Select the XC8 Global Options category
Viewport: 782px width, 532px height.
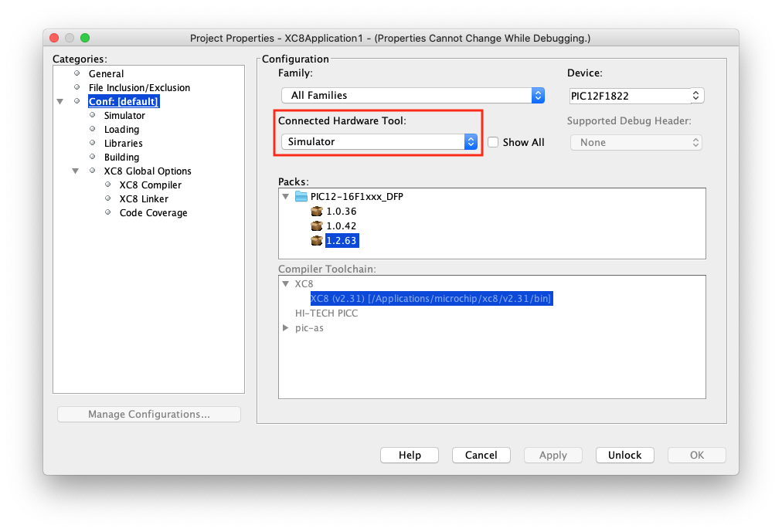148,171
